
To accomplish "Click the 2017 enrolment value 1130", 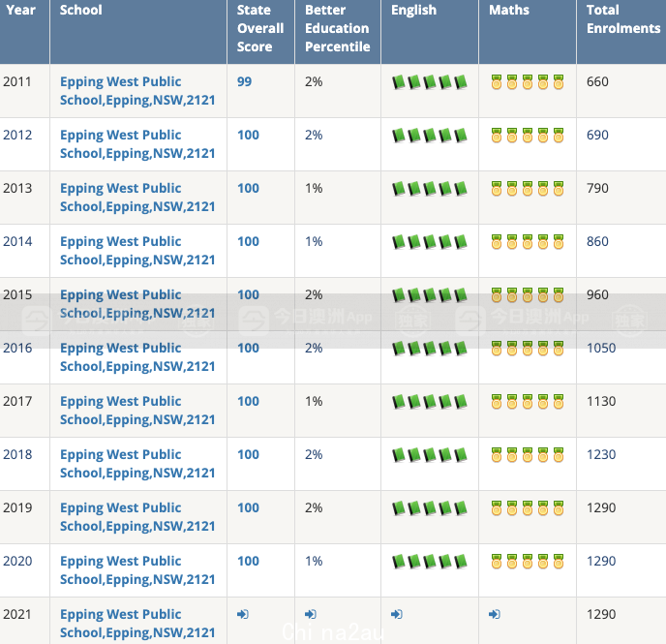I will (x=601, y=401).
